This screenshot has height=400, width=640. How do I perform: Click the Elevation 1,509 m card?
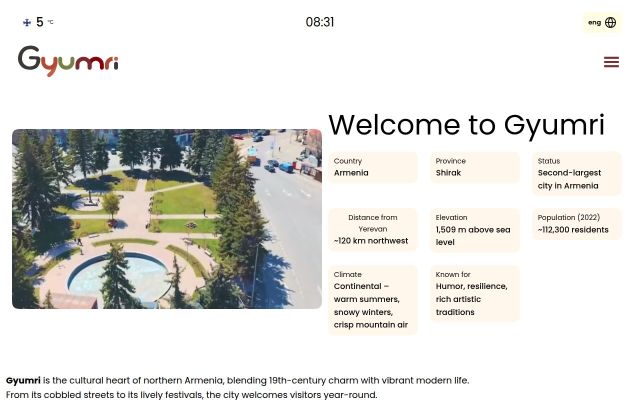(475, 230)
